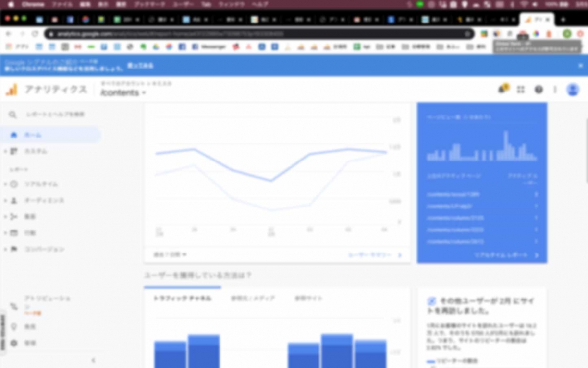This screenshot has width=588, height=368.
Task: Open the ブックマーク menu in menu bar
Action: (x=149, y=4)
